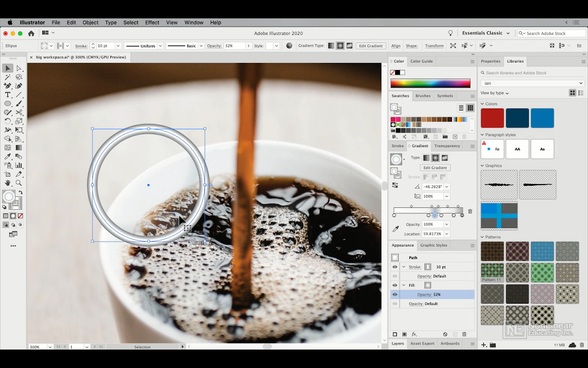Viewport: 588px width, 368px height.
Task: Select the blue gradient stop on slider
Action: click(x=435, y=215)
